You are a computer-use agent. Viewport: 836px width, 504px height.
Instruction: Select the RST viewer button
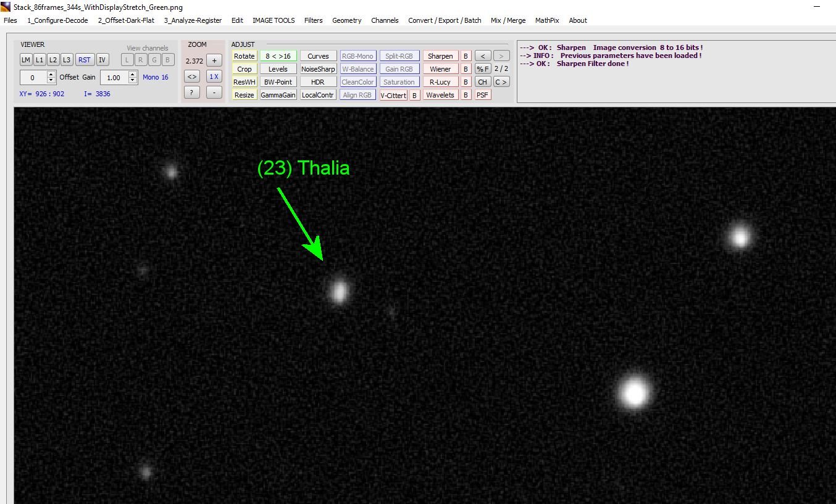pos(85,59)
